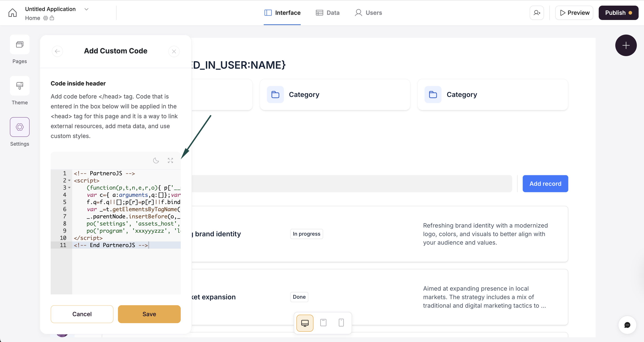This screenshot has width=644, height=342.
Task: Open Home page settings gear icon
Action: tap(46, 18)
